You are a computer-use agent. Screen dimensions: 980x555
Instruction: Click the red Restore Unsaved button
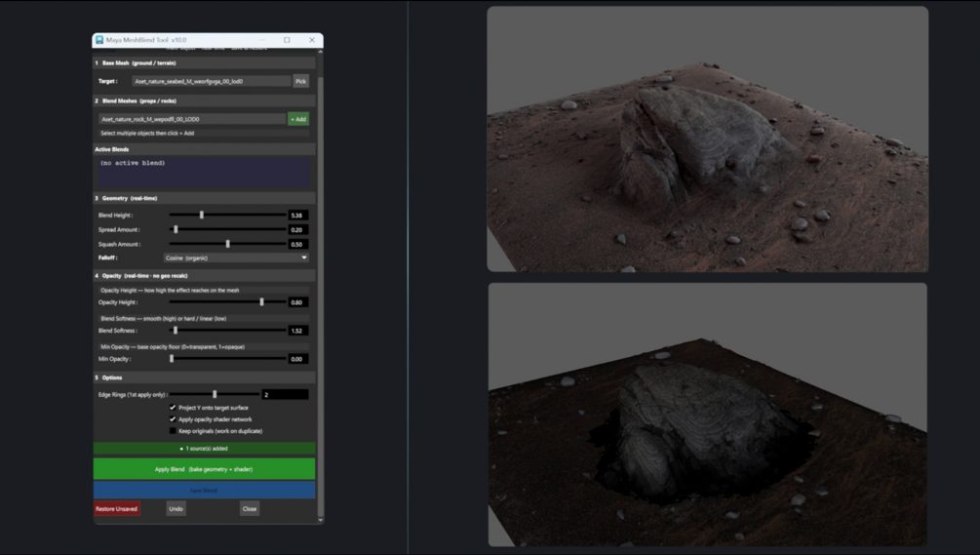pyautogui.click(x=116, y=509)
